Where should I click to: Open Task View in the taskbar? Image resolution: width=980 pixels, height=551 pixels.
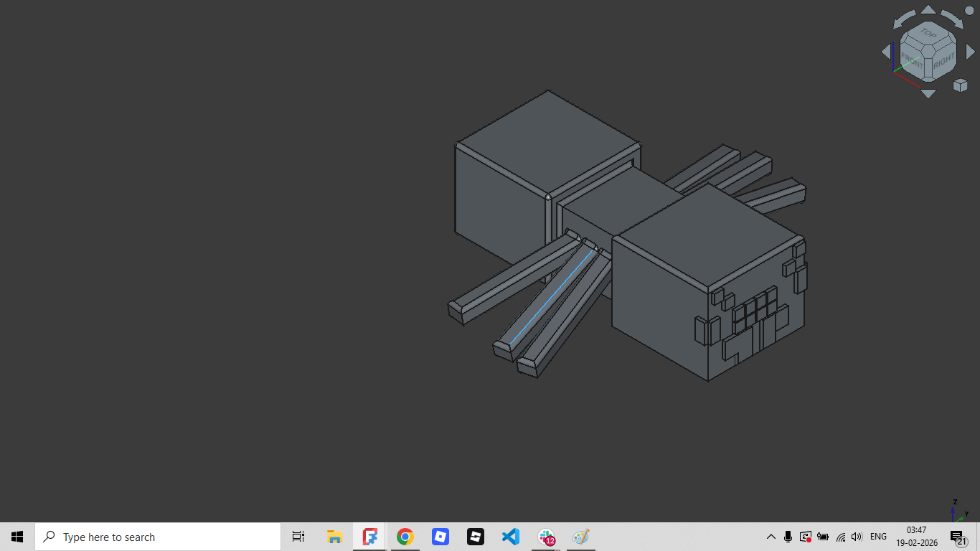click(298, 537)
